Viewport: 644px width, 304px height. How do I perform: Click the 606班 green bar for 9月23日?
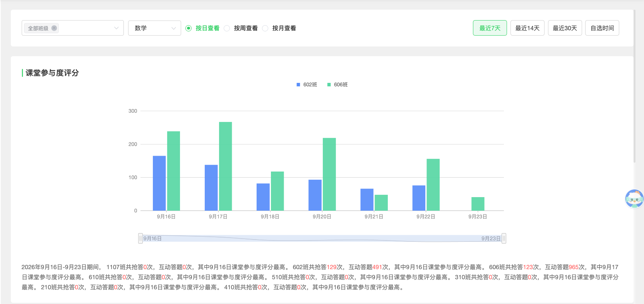(x=478, y=204)
